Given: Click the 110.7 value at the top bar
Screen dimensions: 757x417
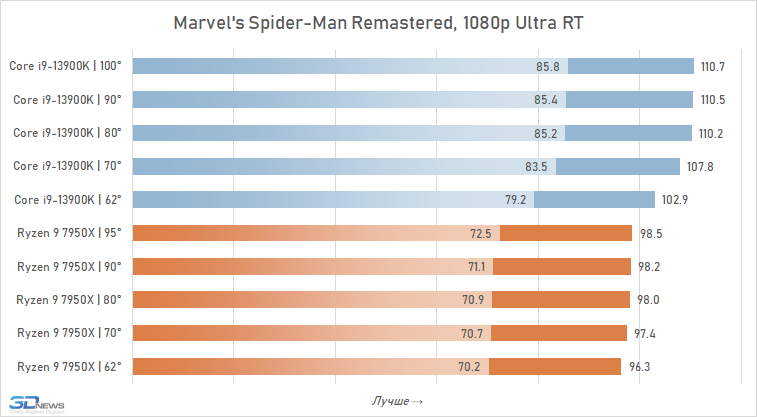Looking at the screenshot, I should click(713, 67).
